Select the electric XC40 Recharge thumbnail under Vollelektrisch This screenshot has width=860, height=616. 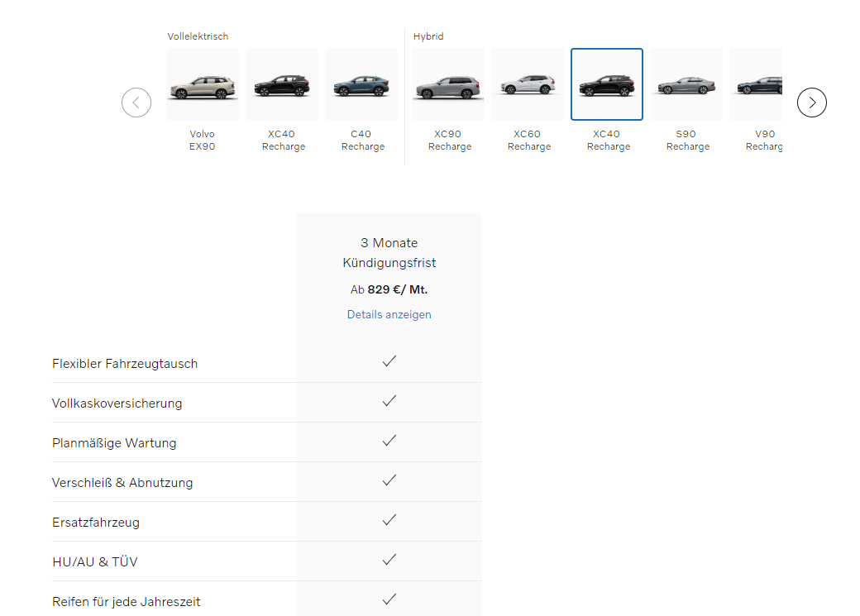click(282, 84)
